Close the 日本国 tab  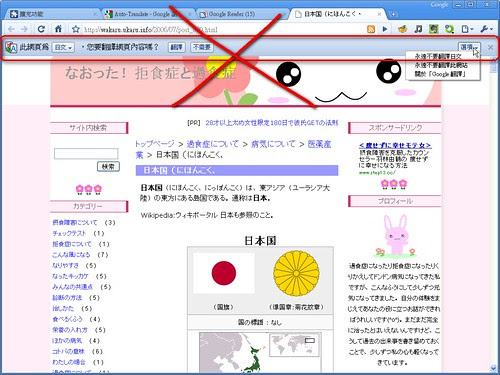point(379,14)
